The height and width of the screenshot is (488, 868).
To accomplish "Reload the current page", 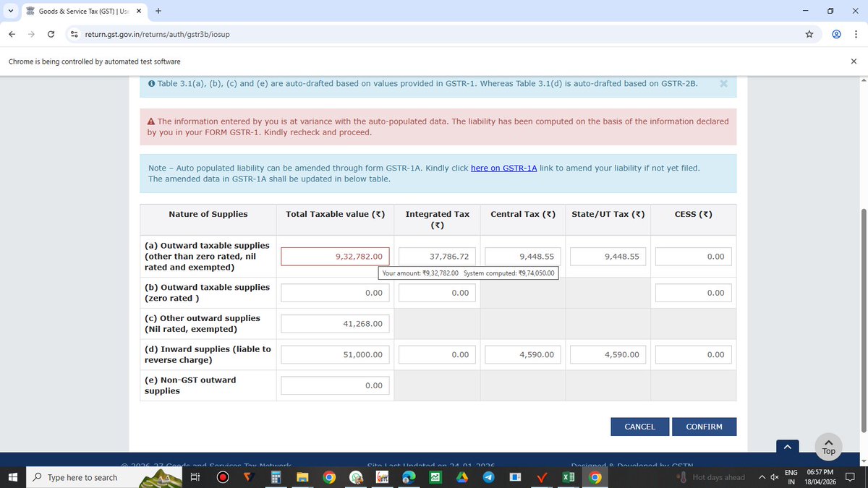I will tap(51, 34).
